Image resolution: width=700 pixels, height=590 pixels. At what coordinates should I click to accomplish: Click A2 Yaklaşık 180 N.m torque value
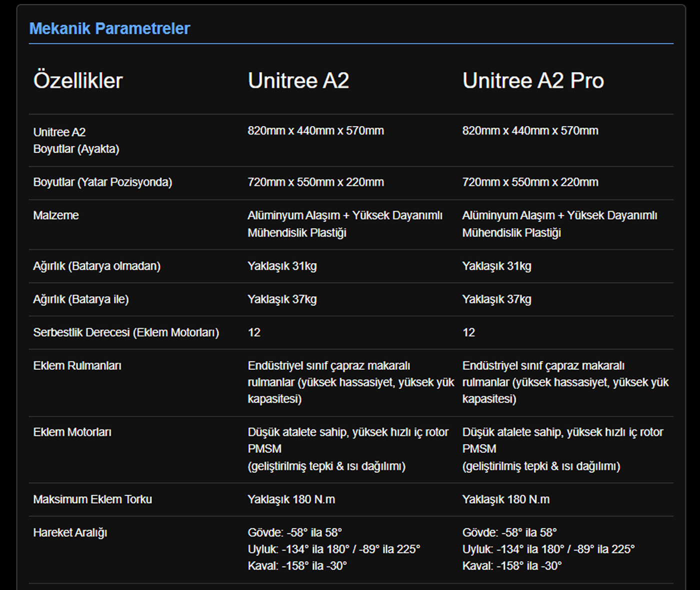click(291, 499)
